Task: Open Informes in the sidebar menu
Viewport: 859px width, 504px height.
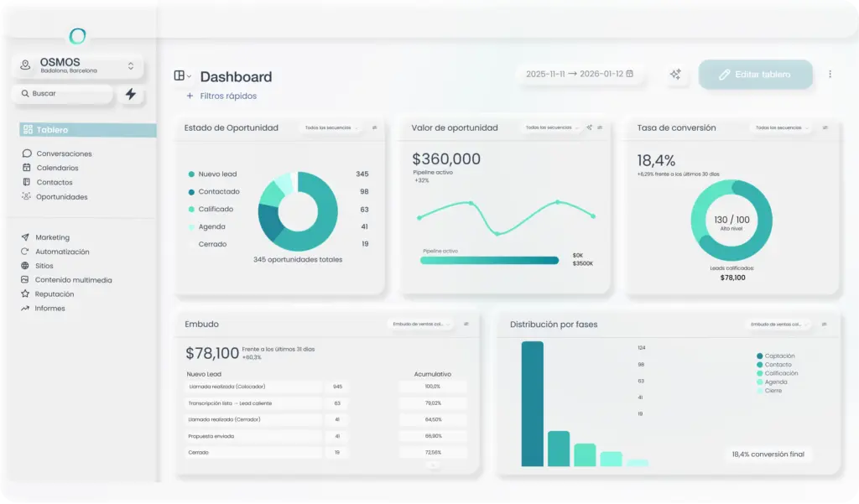Action: [x=49, y=309]
